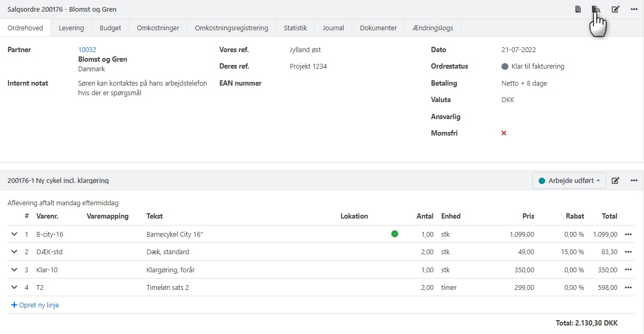Open row menu for Dæk, standard line
644x334 pixels.
click(628, 252)
